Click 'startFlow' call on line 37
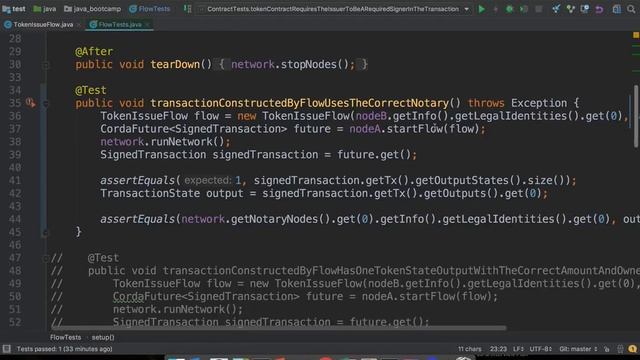Image resolution: width=640 pixels, height=360 pixels. tap(415, 129)
